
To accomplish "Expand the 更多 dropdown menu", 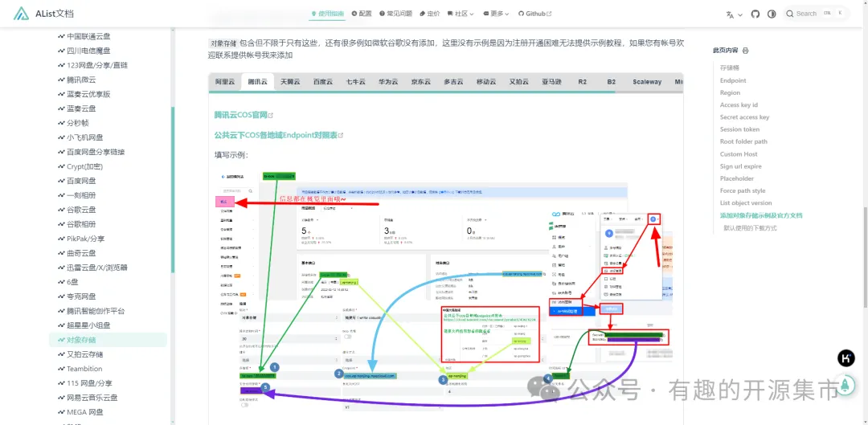I will (496, 14).
